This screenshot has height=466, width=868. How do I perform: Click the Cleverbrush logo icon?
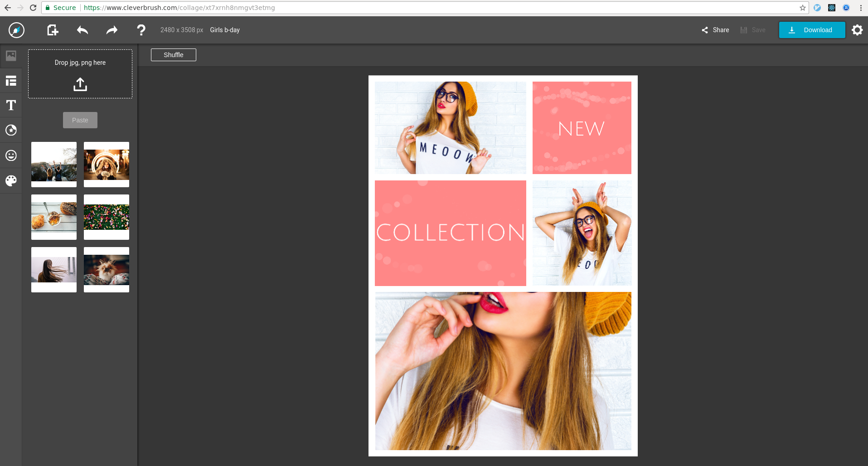pos(16,30)
